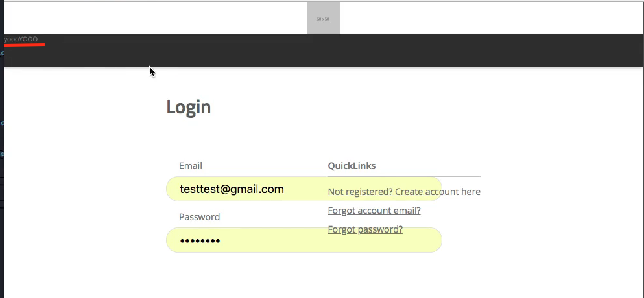Click the Email field label

(x=191, y=166)
